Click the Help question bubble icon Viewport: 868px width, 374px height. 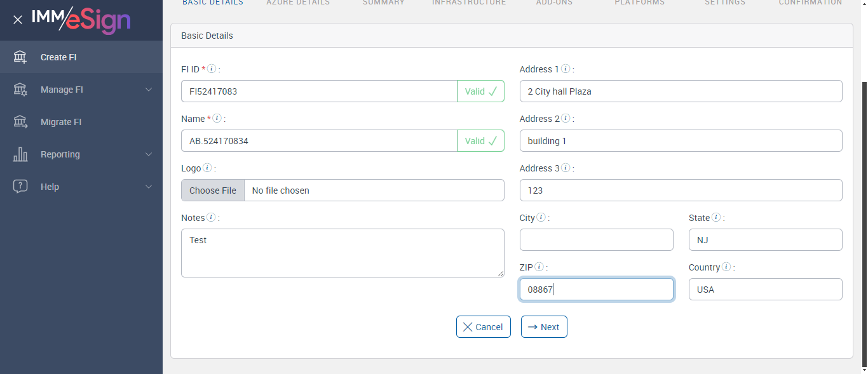tap(20, 187)
